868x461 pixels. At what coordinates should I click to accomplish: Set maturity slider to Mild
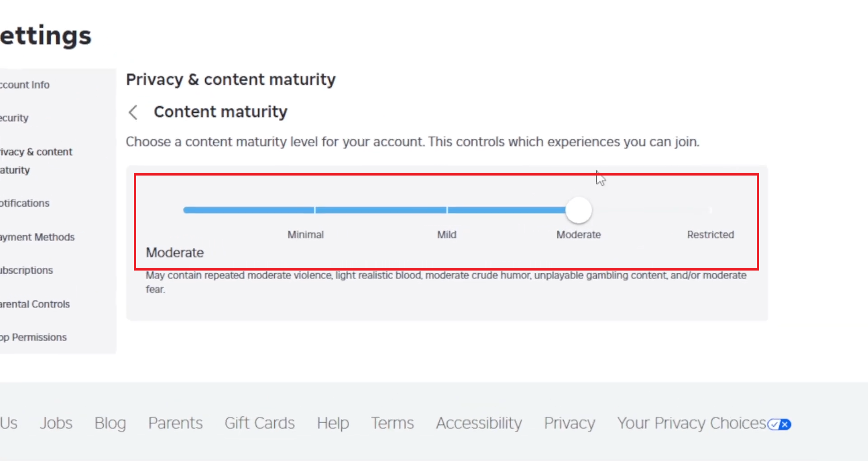coord(447,210)
